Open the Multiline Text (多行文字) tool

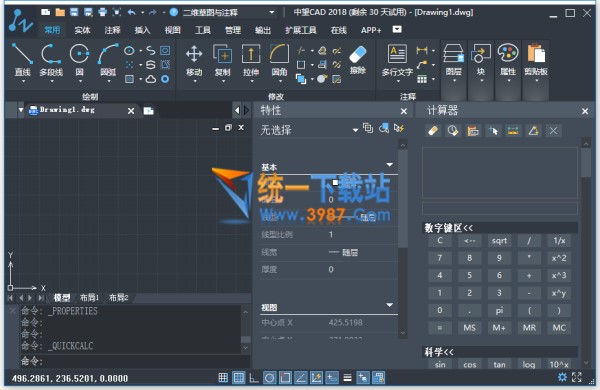coord(397,60)
